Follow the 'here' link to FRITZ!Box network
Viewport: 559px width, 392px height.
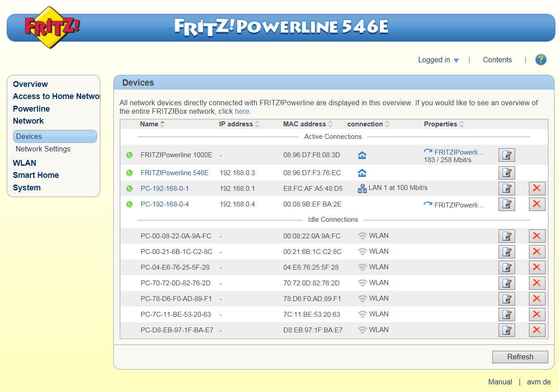coord(242,111)
